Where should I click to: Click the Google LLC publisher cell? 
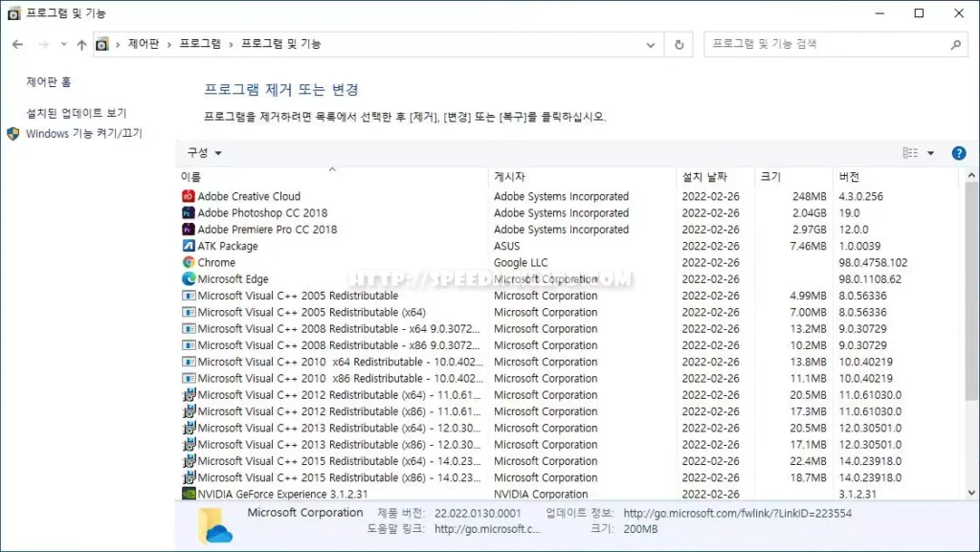521,263
